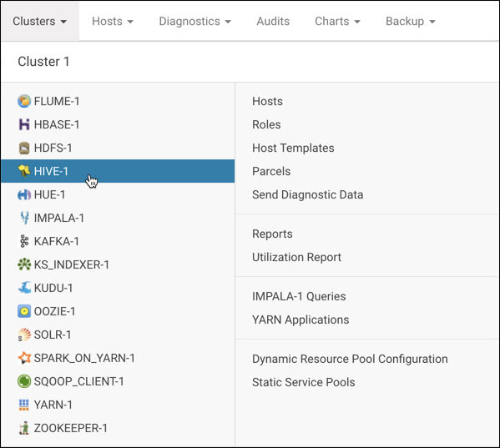The image size is (500, 448).
Task: Open YARN-1 service name
Action: (53, 405)
